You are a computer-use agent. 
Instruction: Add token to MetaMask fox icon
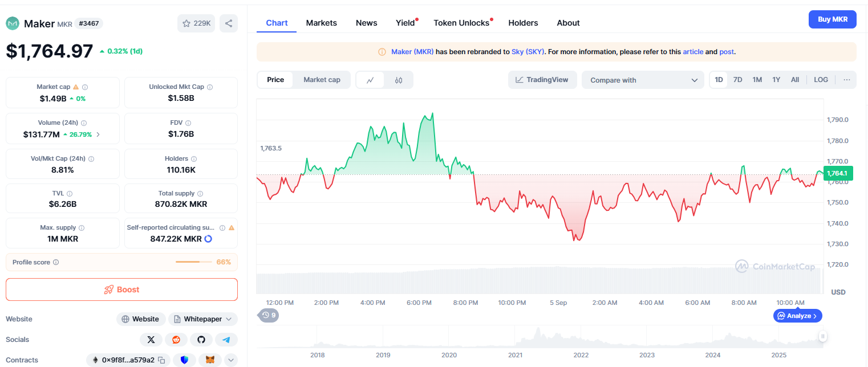tap(210, 360)
